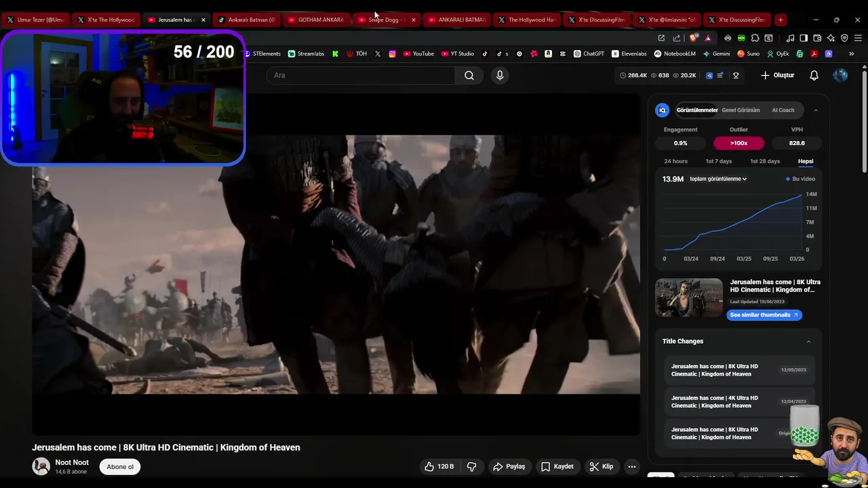Open the OyEk bookmark
This screenshot has width=868, height=488.
point(778,54)
